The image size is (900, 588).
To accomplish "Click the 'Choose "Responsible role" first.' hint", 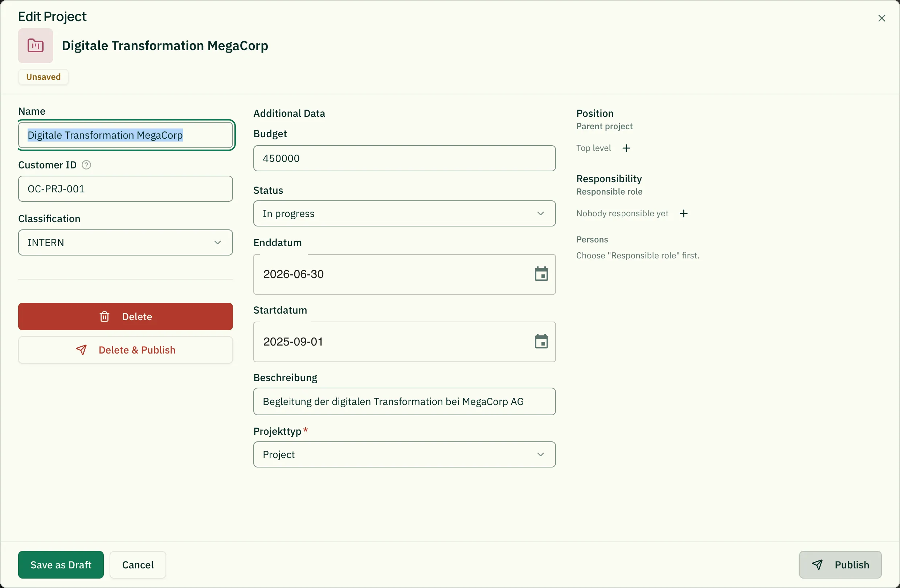I will [638, 256].
